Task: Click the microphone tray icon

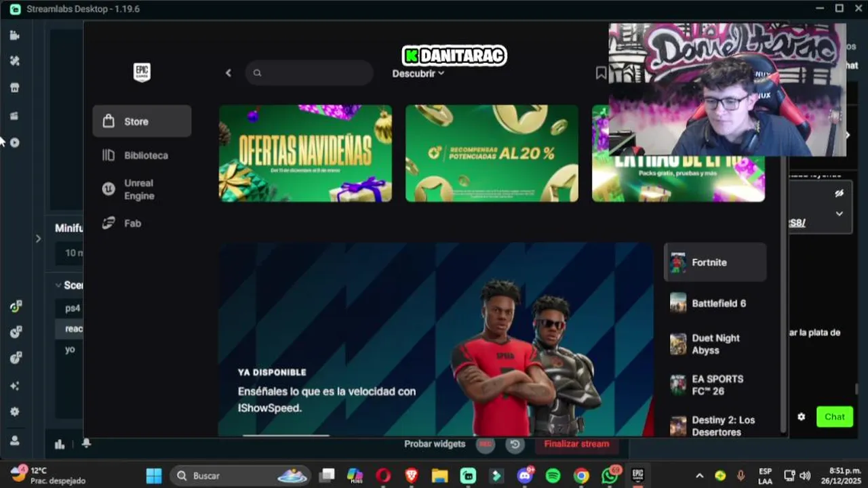Action: (x=741, y=476)
